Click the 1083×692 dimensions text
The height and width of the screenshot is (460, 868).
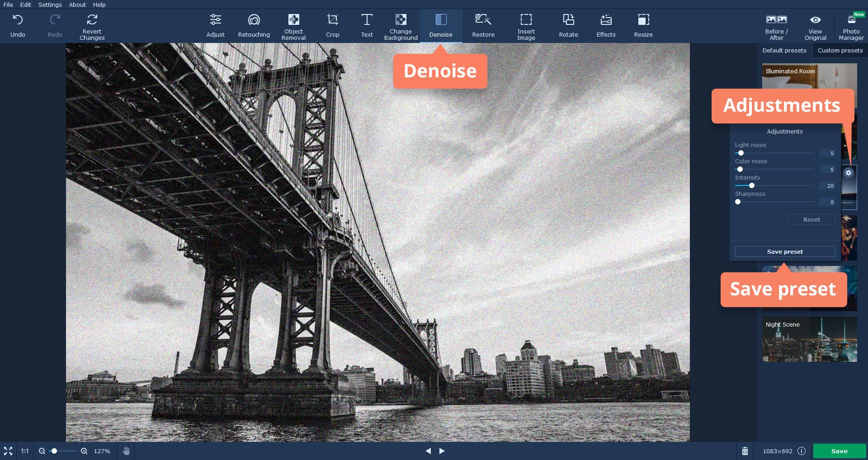click(x=778, y=451)
